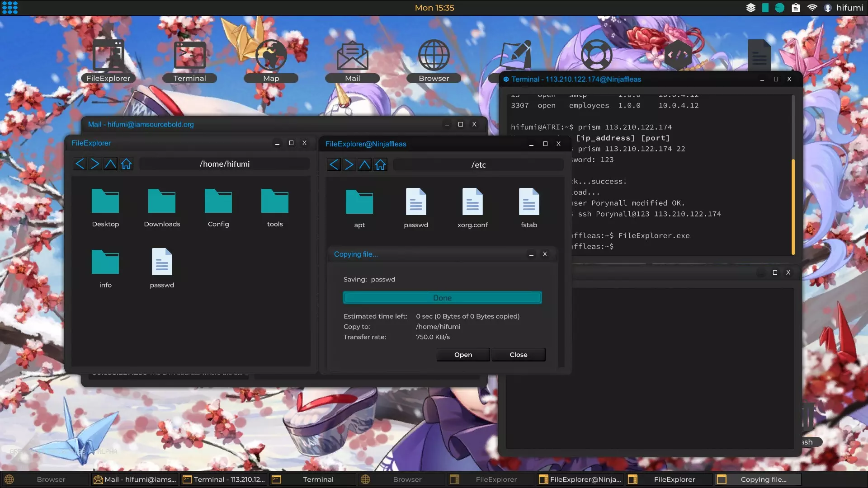Open the Mail desktop icon
Image resolution: width=868 pixels, height=488 pixels.
352,56
